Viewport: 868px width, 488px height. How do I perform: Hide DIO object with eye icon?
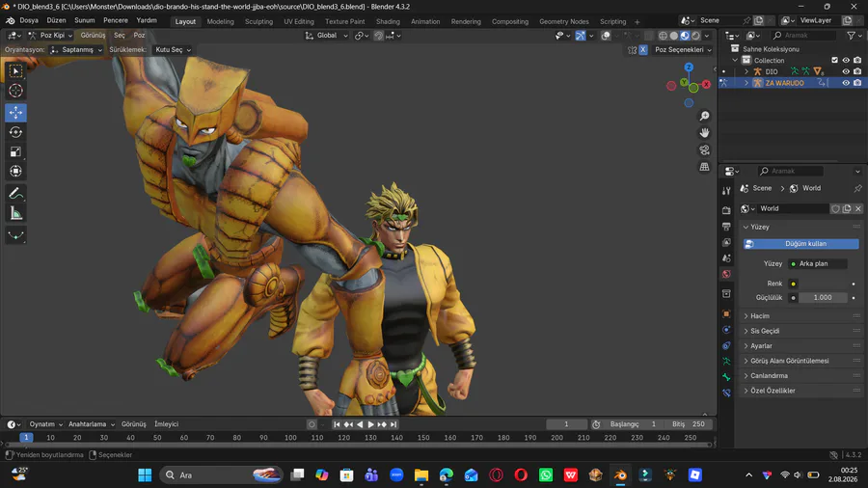846,71
